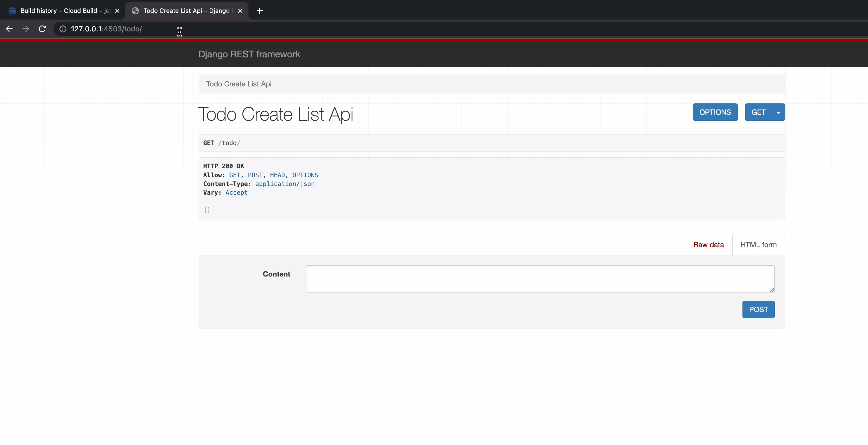This screenshot has width=868, height=445.
Task: Focus the Content text area
Action: (540, 279)
